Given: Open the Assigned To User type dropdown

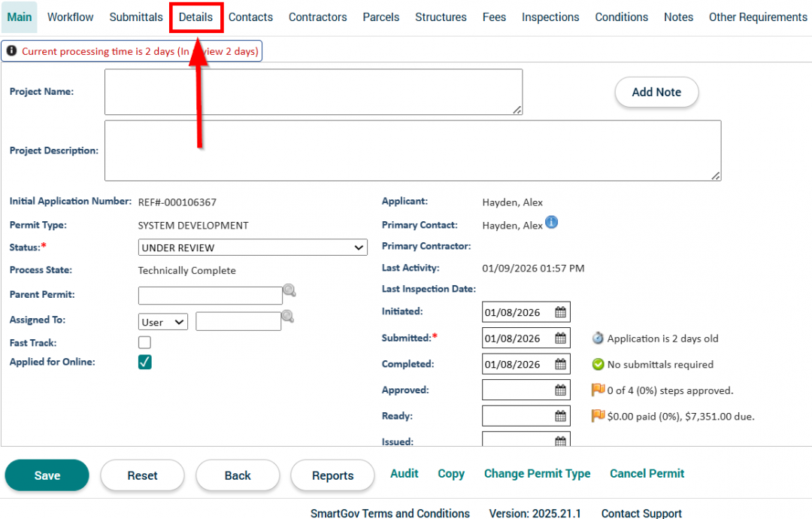Looking at the screenshot, I should 163,322.
